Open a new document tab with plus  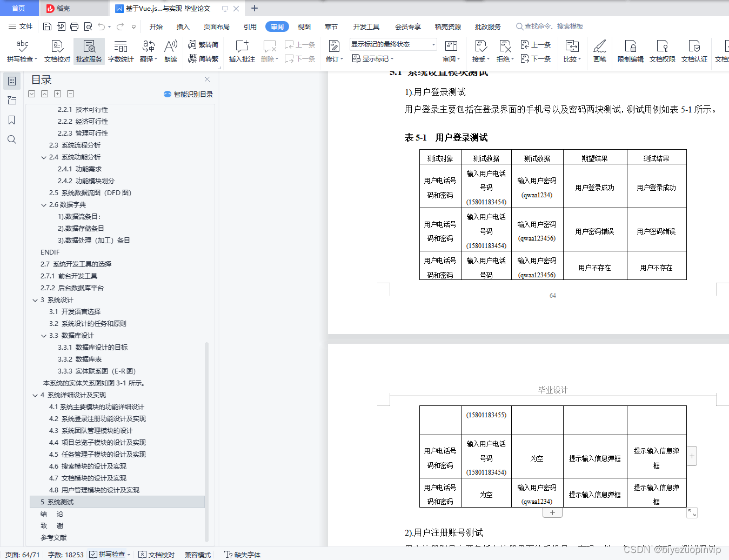click(255, 8)
